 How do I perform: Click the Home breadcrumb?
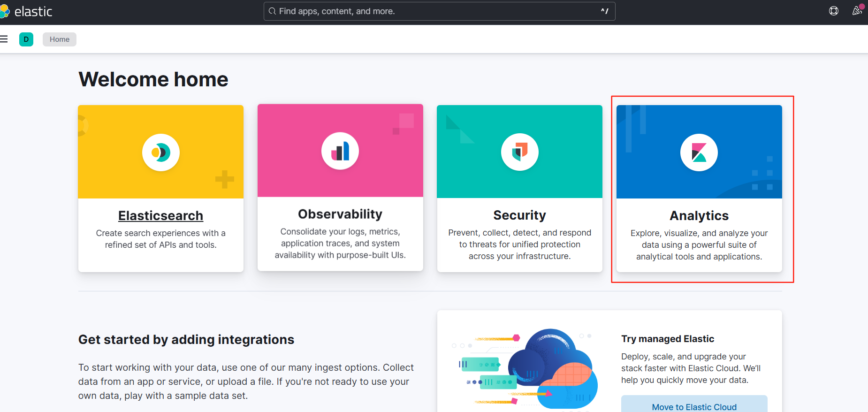pyautogui.click(x=60, y=39)
